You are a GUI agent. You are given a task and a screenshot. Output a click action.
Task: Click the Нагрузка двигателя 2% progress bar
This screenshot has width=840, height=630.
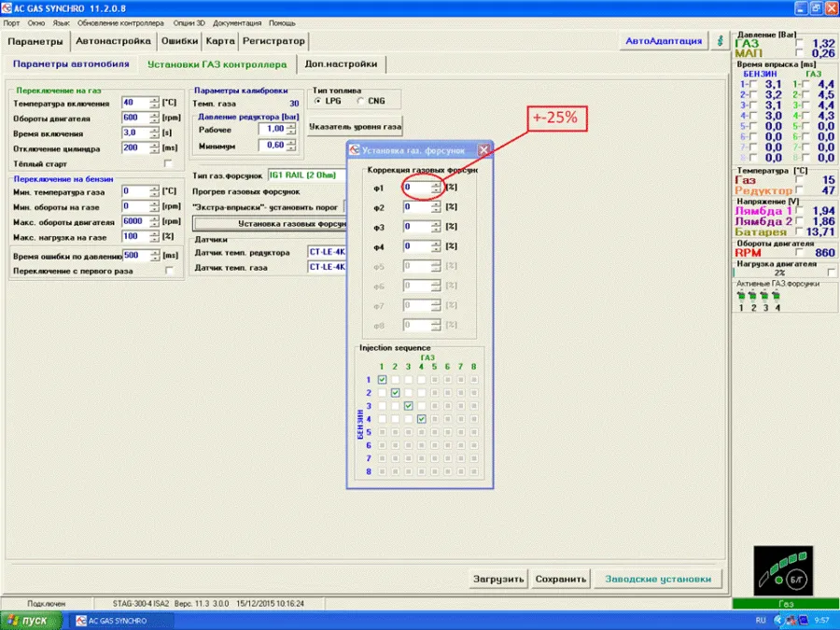(779, 273)
